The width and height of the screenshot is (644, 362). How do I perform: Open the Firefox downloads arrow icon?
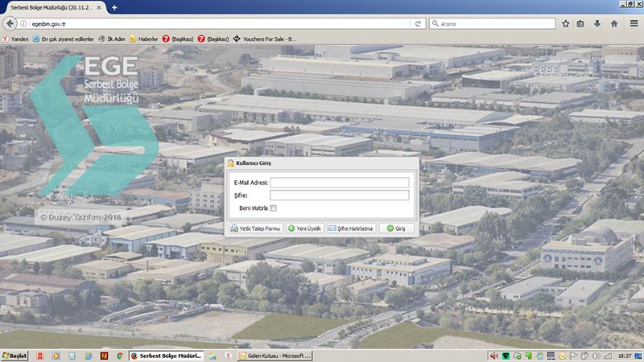click(597, 23)
